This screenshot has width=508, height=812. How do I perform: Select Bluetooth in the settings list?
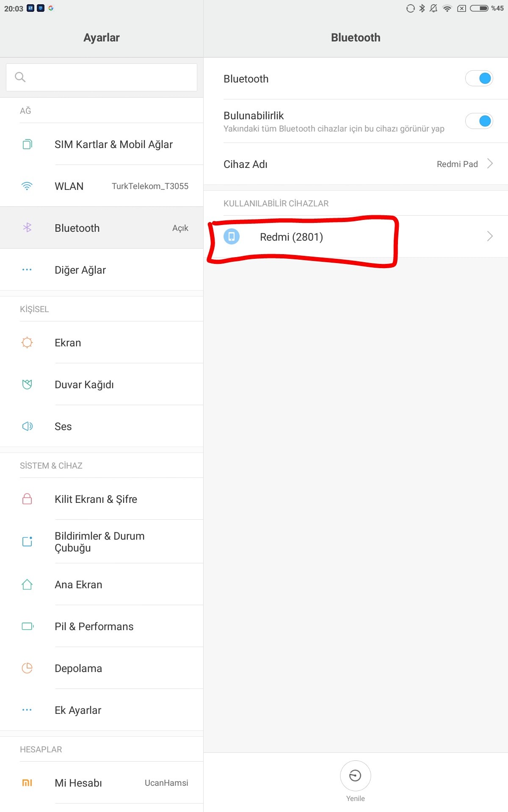click(x=102, y=228)
